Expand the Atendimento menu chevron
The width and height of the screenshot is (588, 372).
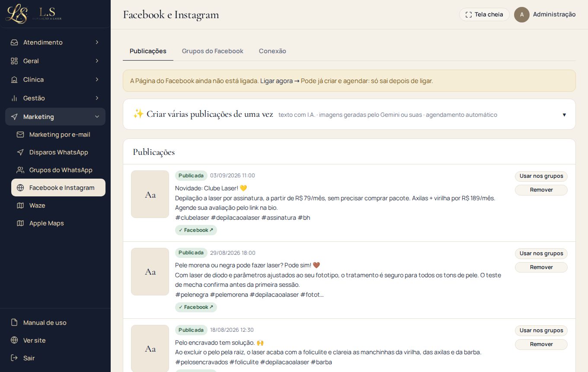[97, 42]
